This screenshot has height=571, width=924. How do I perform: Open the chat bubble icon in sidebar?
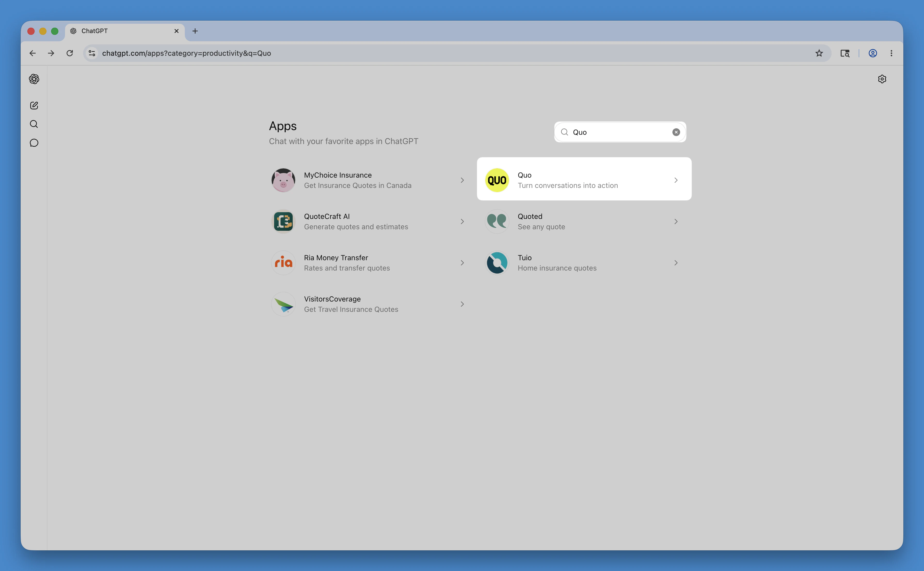[34, 143]
